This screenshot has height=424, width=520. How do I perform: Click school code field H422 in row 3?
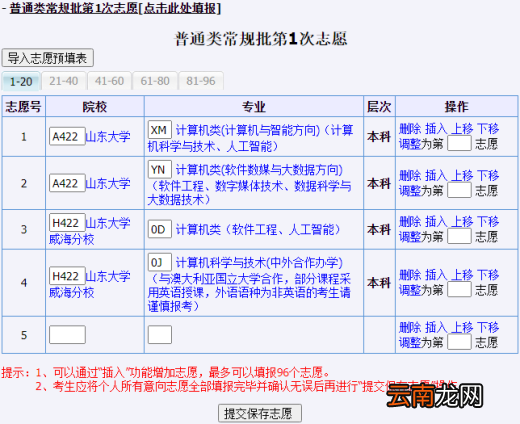[x=67, y=223]
